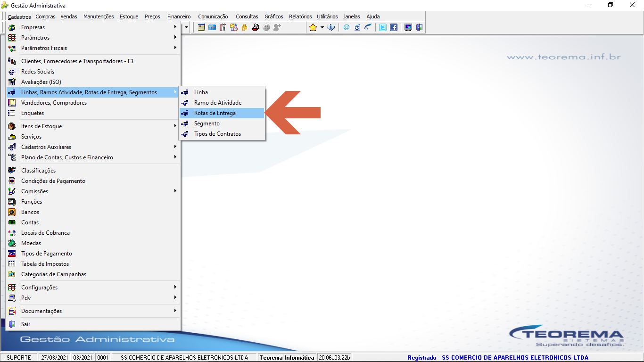Select Segmento in the submenu
This screenshot has height=362, width=644.
pos(222,123)
